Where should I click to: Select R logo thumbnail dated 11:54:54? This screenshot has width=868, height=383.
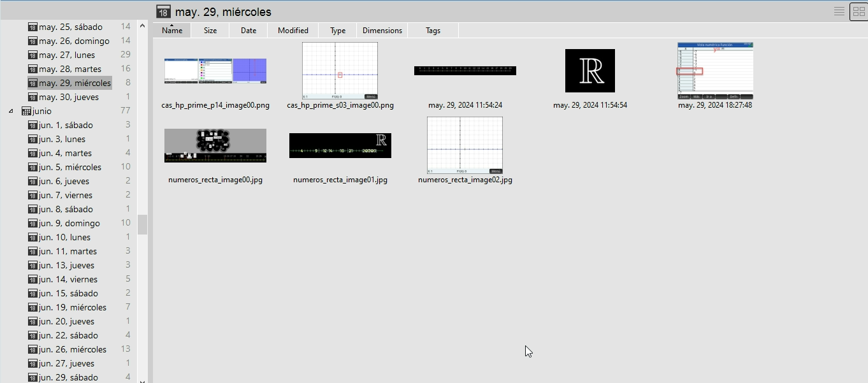click(590, 71)
